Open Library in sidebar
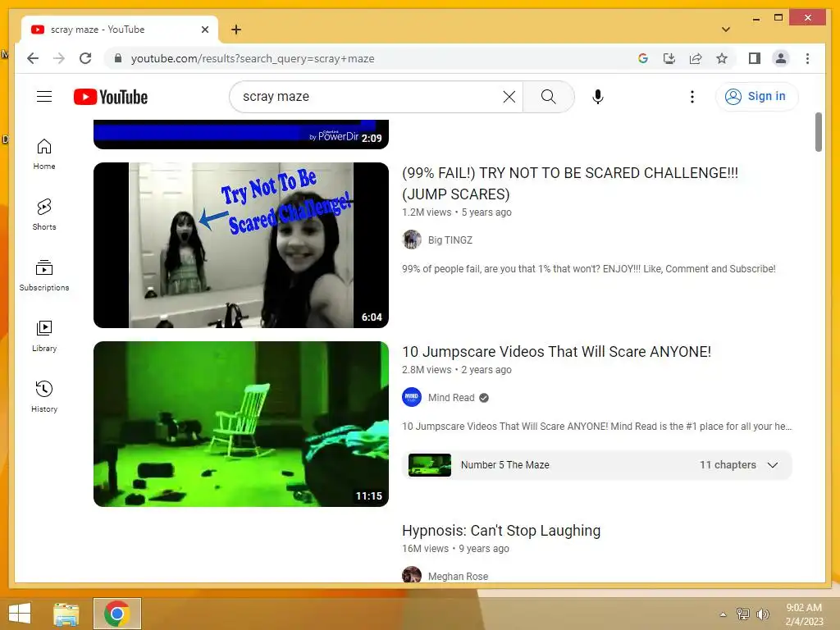This screenshot has width=840, height=630. pyautogui.click(x=44, y=336)
